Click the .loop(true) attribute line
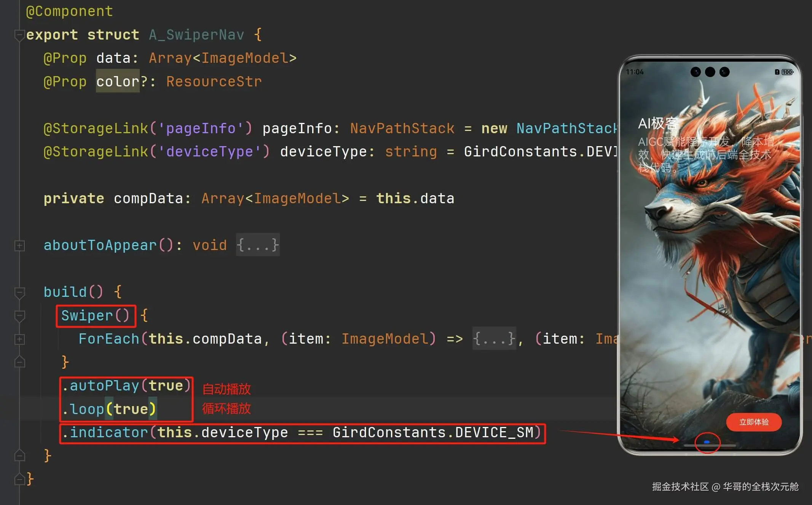The width and height of the screenshot is (812, 505). (109, 409)
